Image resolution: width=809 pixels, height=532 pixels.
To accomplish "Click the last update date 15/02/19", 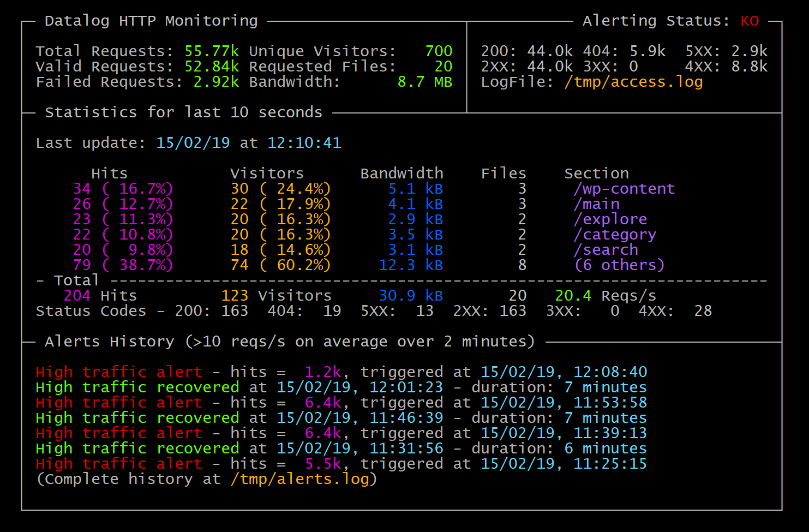I will point(193,143).
